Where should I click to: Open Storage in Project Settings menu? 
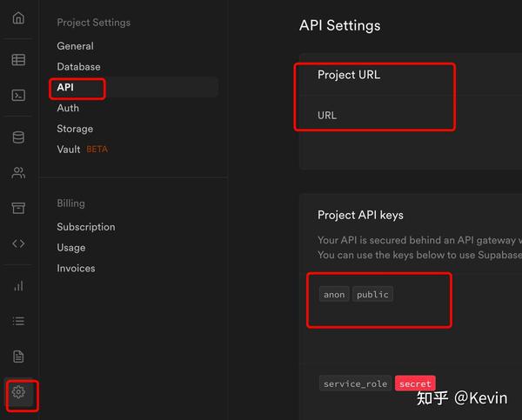[75, 129]
